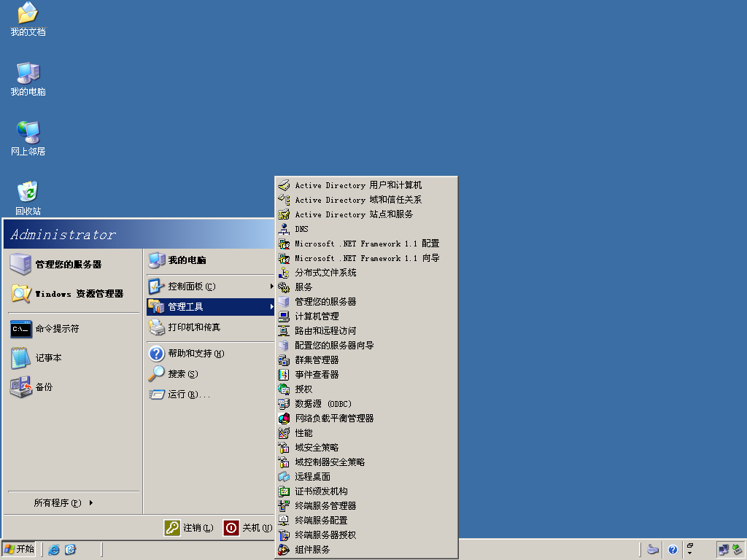Click the 开始 Start button
747x560 pixels.
click(x=19, y=549)
